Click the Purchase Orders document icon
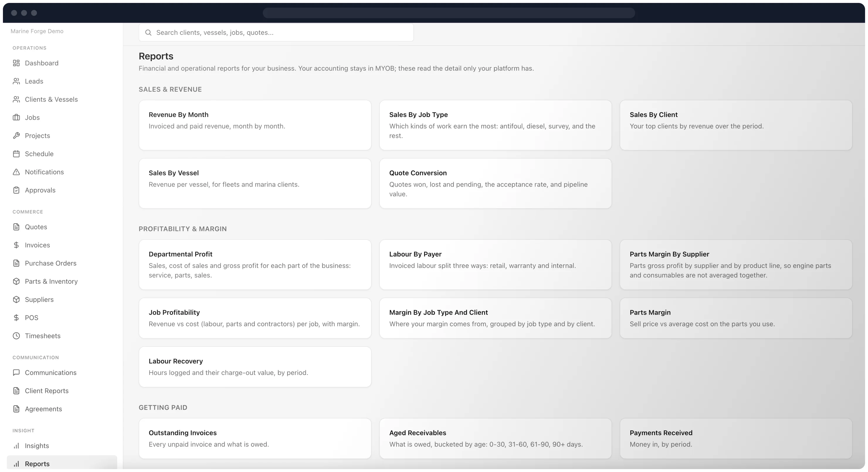868x472 pixels. [x=16, y=264]
